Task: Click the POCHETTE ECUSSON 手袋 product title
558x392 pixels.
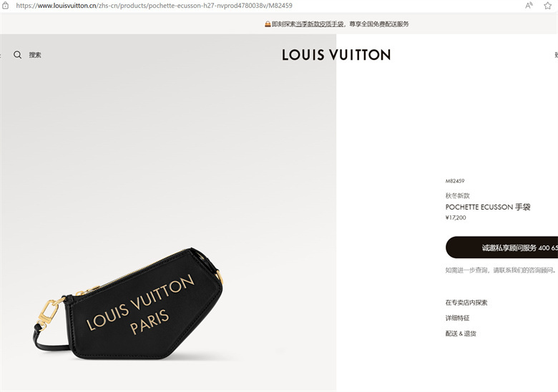Action: (x=488, y=207)
